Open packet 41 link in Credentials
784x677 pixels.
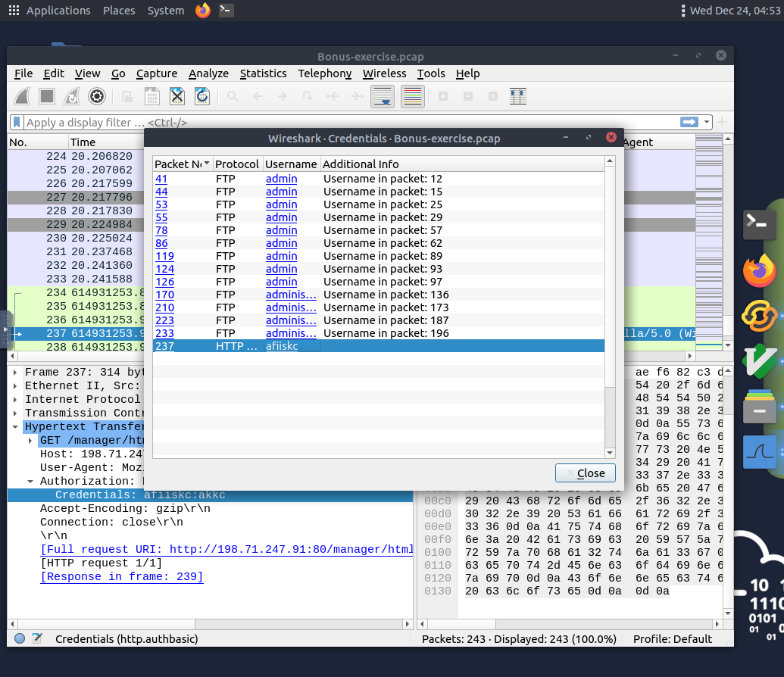[161, 179]
